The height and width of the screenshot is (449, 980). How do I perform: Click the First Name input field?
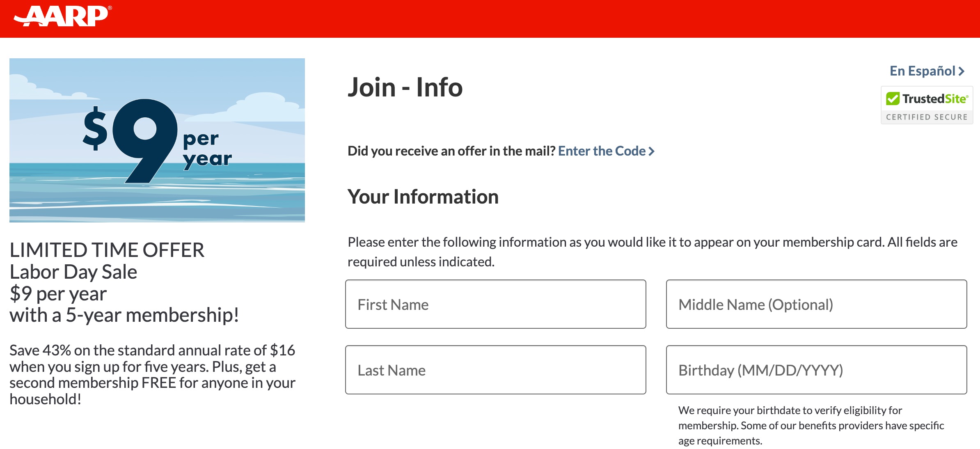tap(495, 304)
